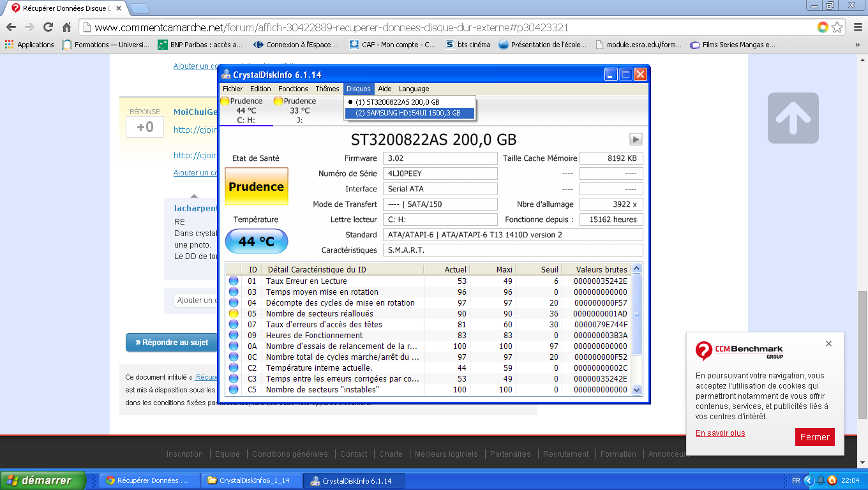
Task: Open the bts cinéma bookmark
Action: click(x=468, y=45)
